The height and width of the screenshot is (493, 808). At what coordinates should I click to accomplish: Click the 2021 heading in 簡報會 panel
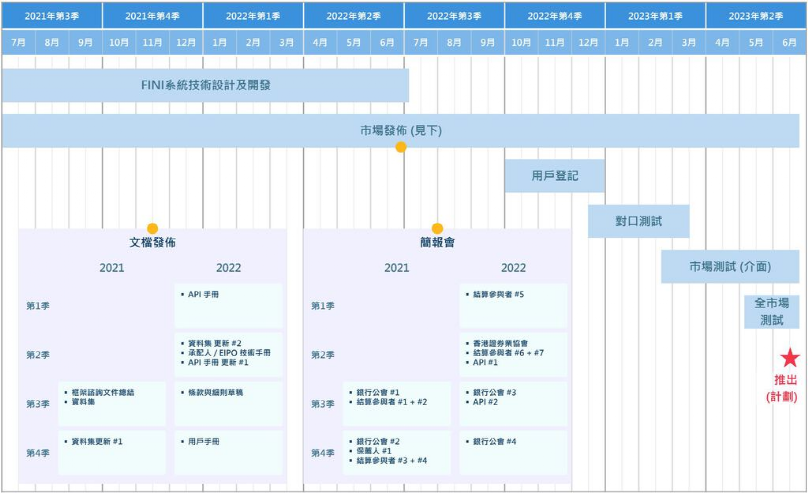(x=397, y=267)
